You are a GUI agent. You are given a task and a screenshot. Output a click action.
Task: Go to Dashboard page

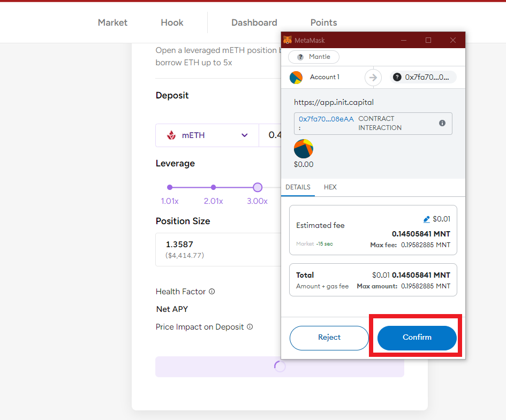(x=254, y=22)
